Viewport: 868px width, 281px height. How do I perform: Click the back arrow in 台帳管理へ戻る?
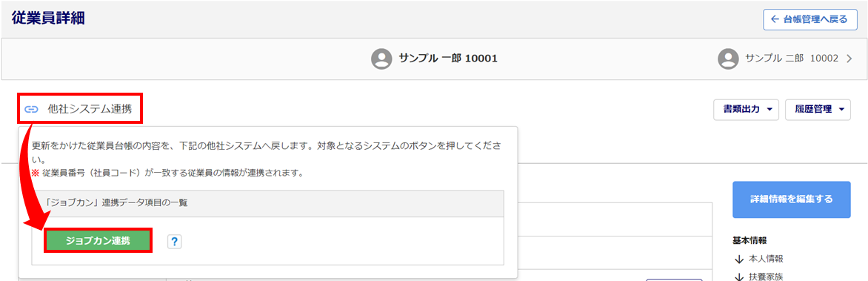pyautogui.click(x=775, y=19)
